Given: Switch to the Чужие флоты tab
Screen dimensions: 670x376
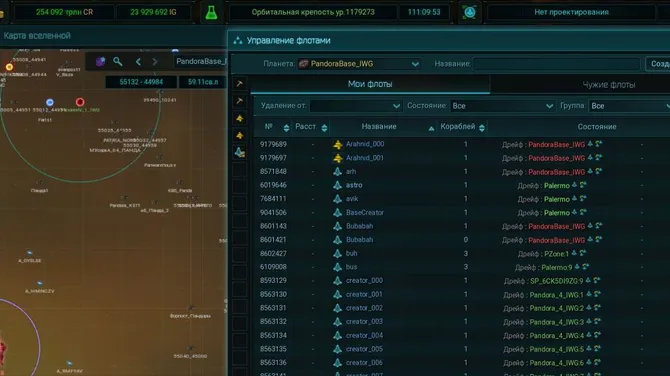Looking at the screenshot, I should tap(608, 85).
